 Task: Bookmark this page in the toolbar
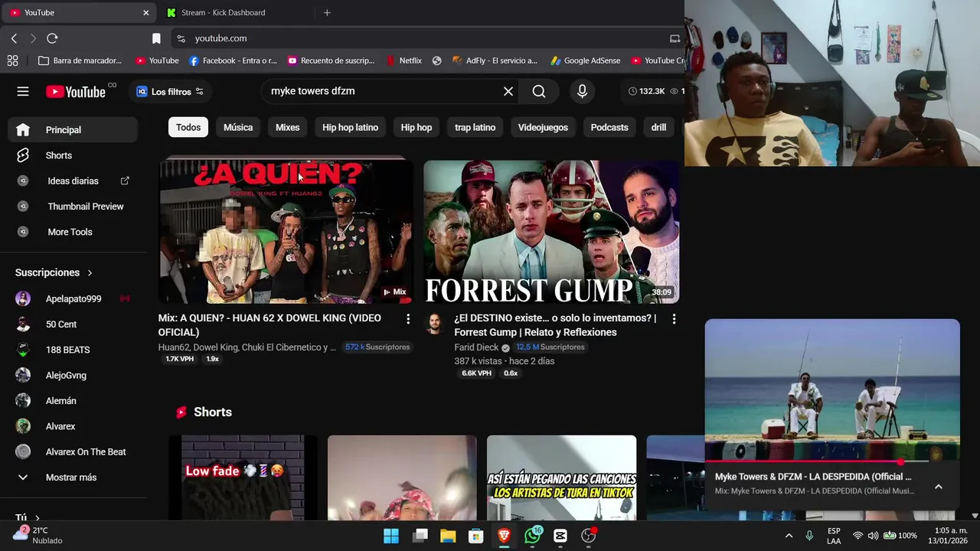point(156,38)
